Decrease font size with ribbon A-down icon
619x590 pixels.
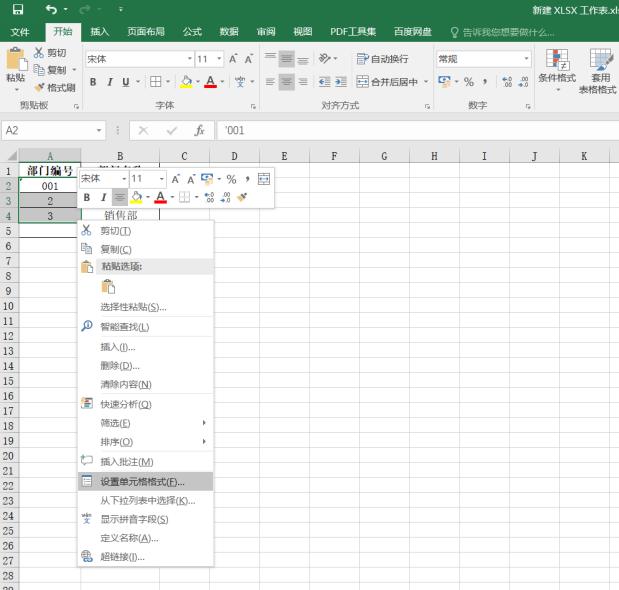click(x=249, y=59)
